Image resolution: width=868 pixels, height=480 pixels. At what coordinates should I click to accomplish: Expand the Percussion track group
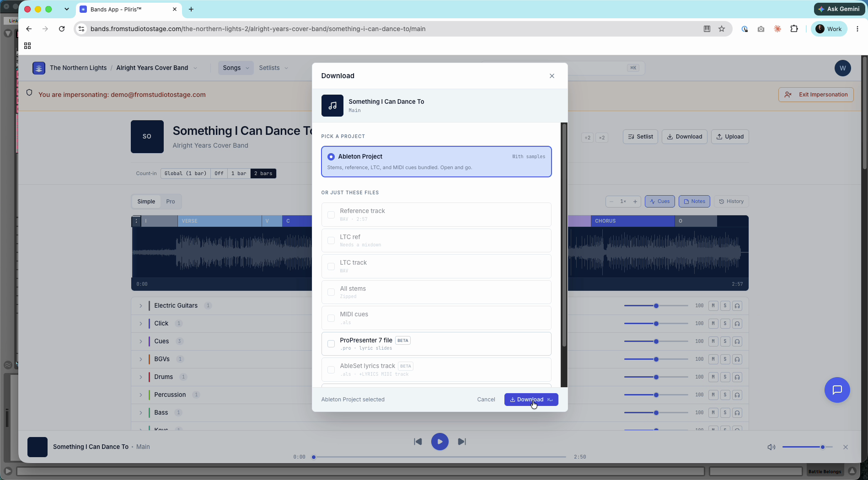pyautogui.click(x=141, y=395)
